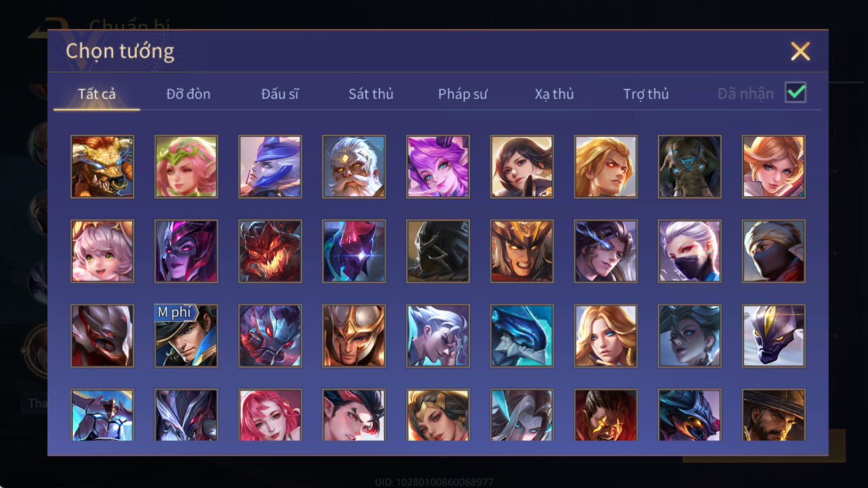Image resolution: width=868 pixels, height=488 pixels.
Task: Pick the cowboy hat bearded hero
Action: [773, 415]
